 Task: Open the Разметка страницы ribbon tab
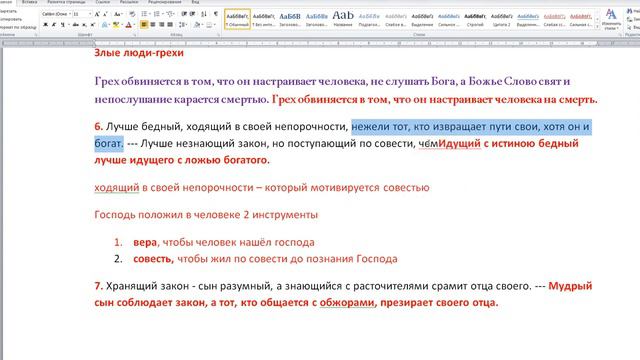[x=66, y=2]
